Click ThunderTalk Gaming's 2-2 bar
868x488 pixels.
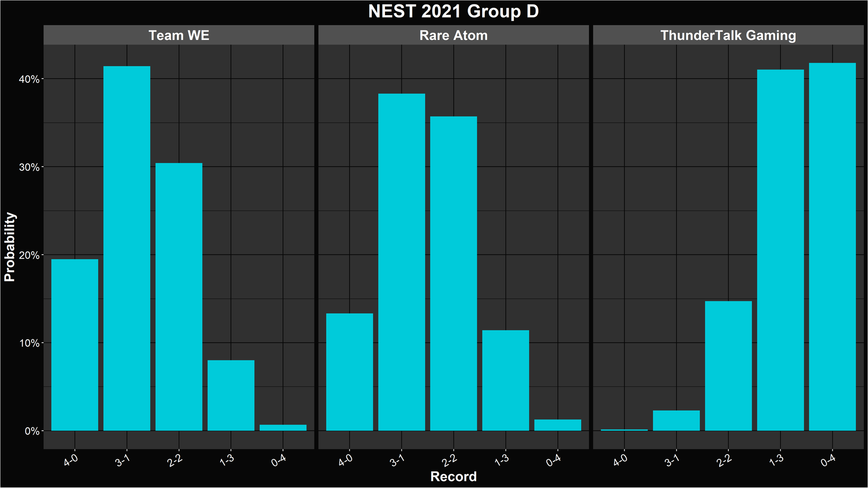coord(728,366)
